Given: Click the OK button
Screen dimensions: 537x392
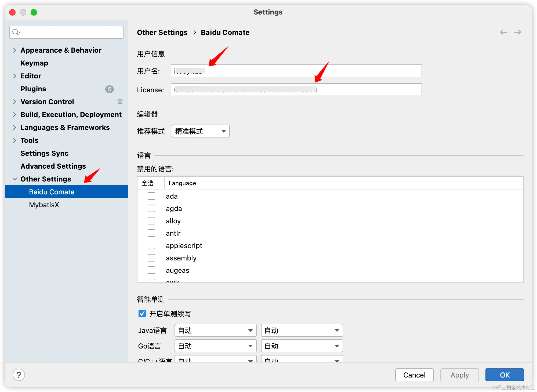Looking at the screenshot, I should tap(504, 375).
